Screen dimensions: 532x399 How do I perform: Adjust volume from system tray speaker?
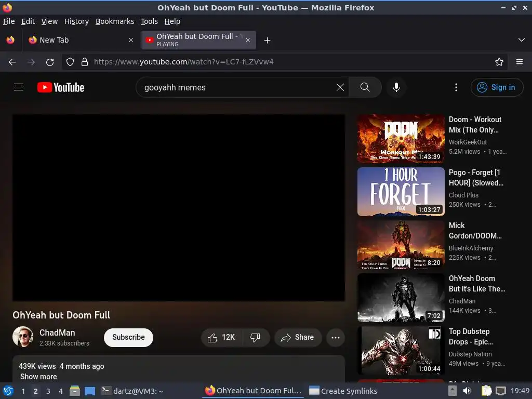[x=467, y=391]
